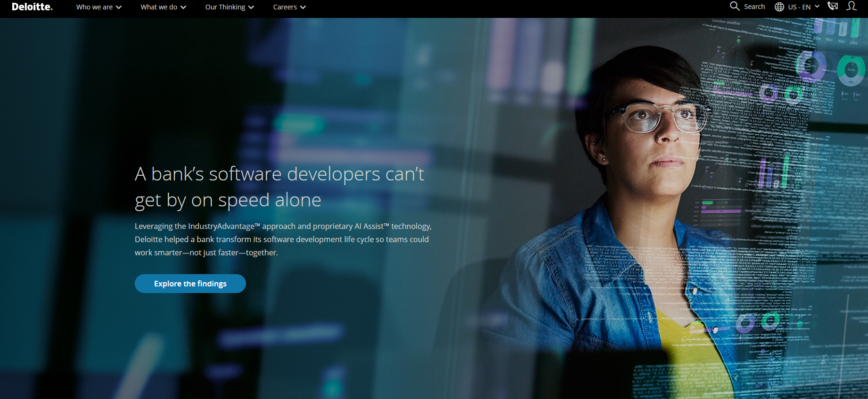868x399 pixels.
Task: Open the contact us phone-and-envelope icon
Action: click(833, 6)
